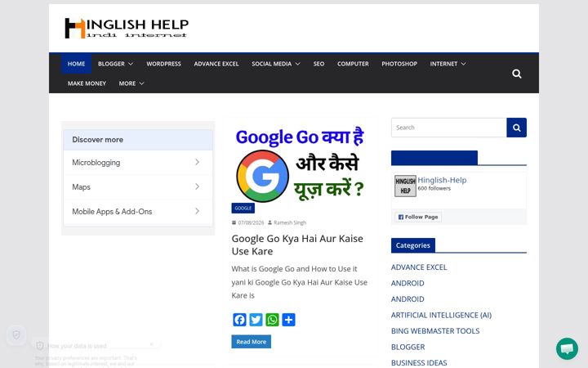The image size is (588, 368).
Task: Click the Categories widget heading
Action: coord(413,245)
